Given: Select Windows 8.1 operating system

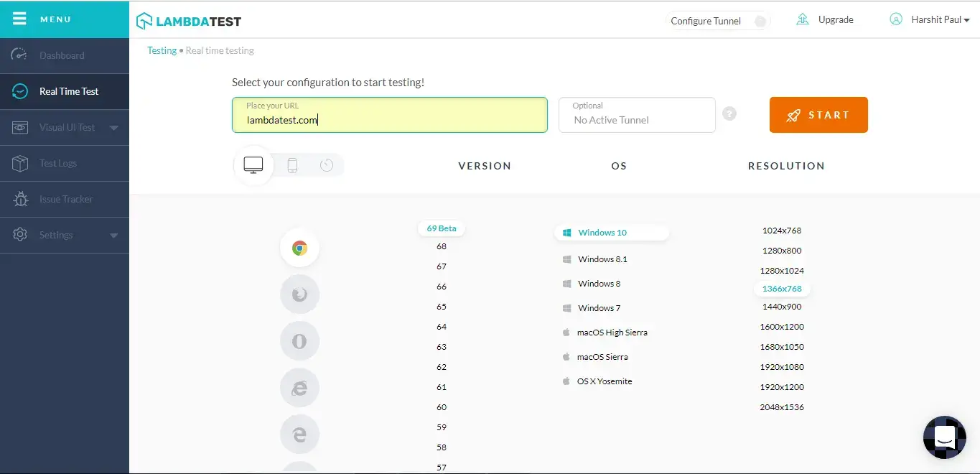Looking at the screenshot, I should coord(602,259).
